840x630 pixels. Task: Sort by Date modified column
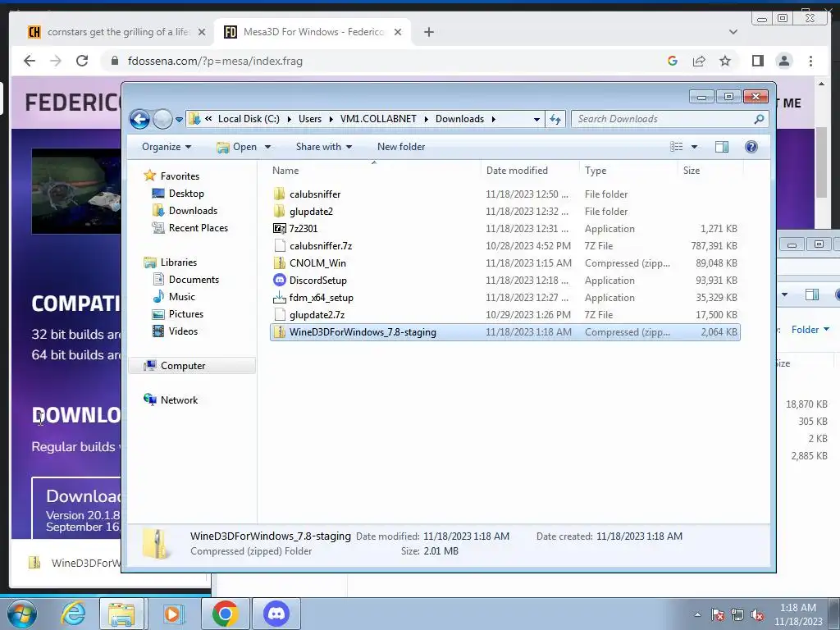coord(517,171)
